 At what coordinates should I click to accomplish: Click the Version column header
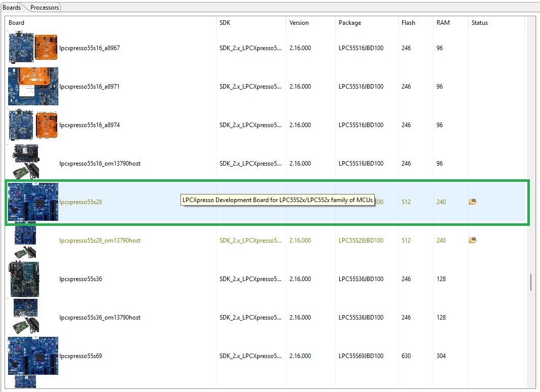click(x=298, y=22)
